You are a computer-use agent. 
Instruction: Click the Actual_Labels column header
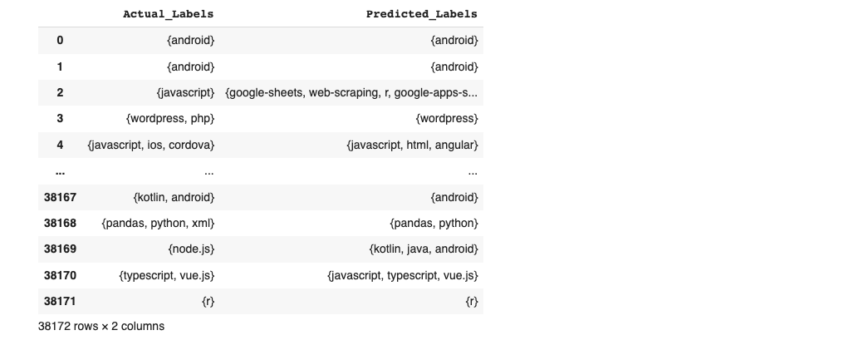click(168, 14)
